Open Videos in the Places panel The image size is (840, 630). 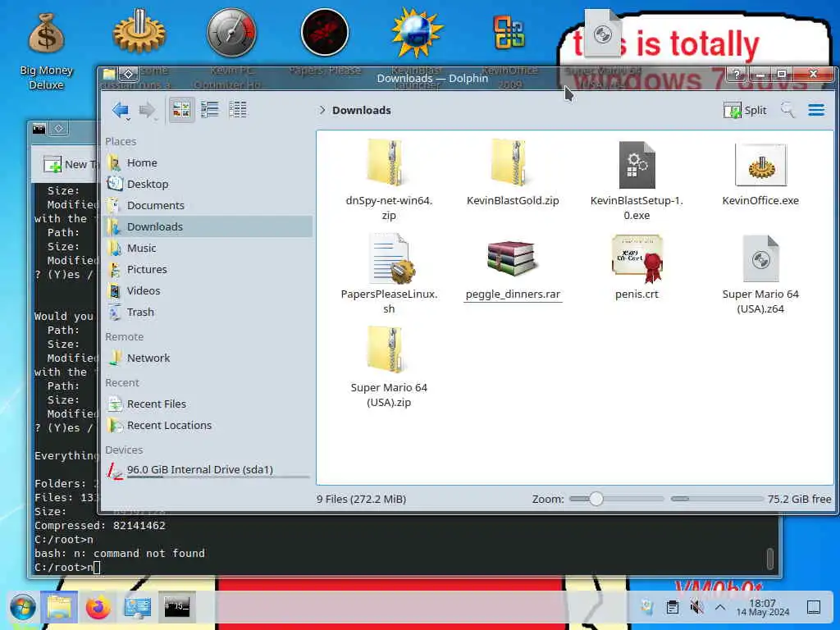pyautogui.click(x=208, y=291)
